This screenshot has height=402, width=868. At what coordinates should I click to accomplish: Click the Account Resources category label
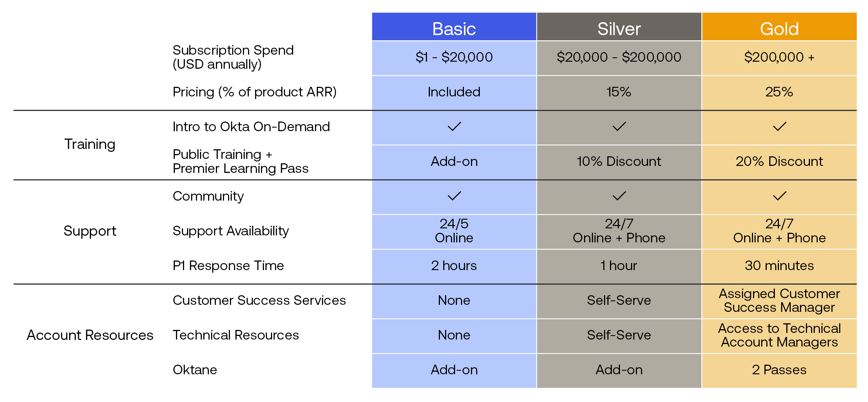[x=90, y=335]
